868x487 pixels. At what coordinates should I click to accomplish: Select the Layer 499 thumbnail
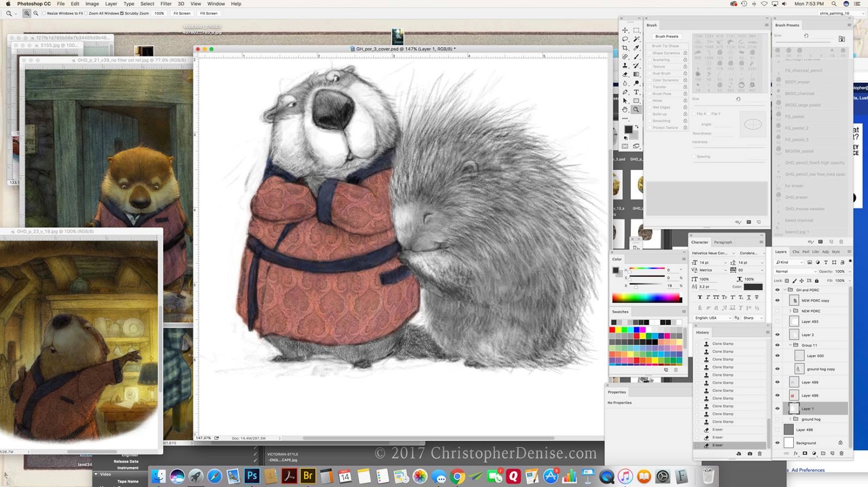pos(794,382)
